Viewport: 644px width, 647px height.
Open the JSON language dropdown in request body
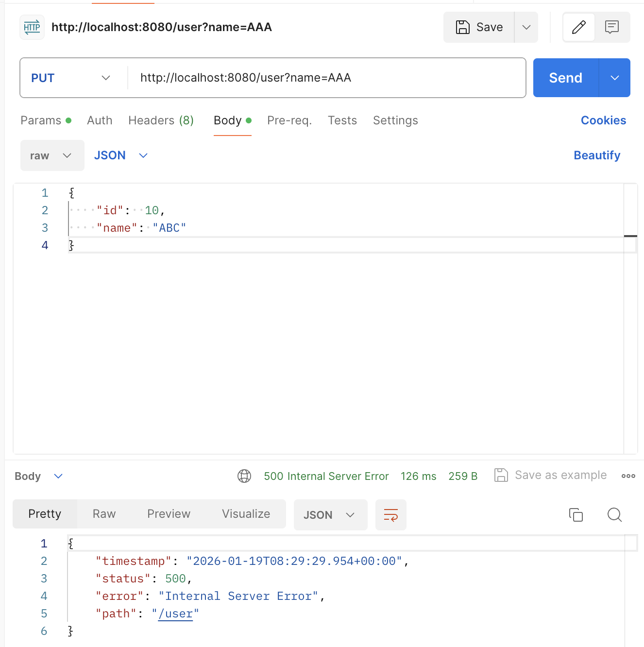[121, 155]
